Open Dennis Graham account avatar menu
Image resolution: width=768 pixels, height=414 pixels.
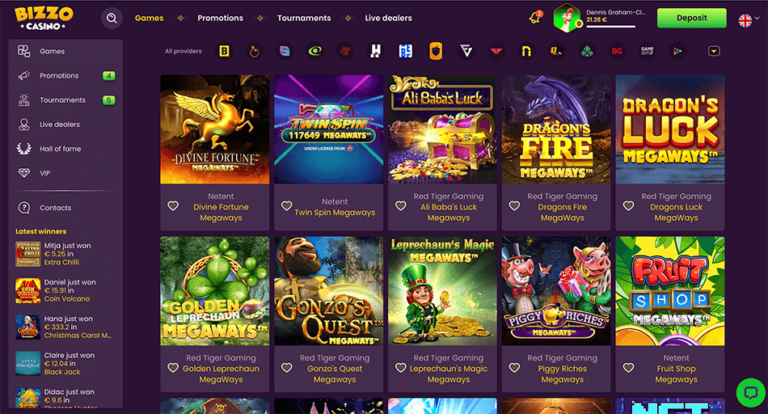click(567, 18)
